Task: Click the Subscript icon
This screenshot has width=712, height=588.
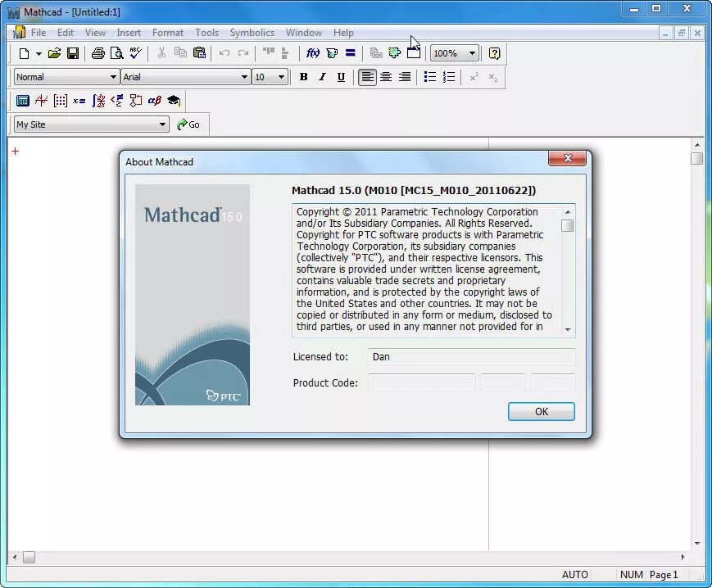Action: point(492,77)
